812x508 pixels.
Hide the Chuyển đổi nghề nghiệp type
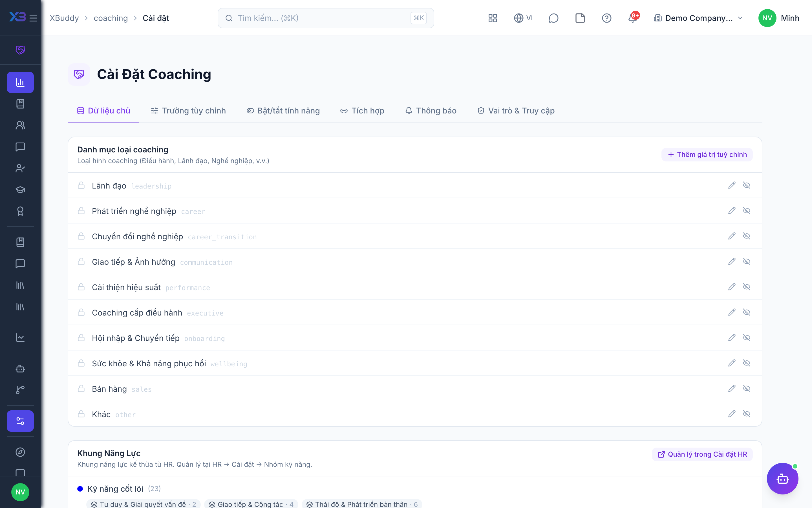(747, 236)
